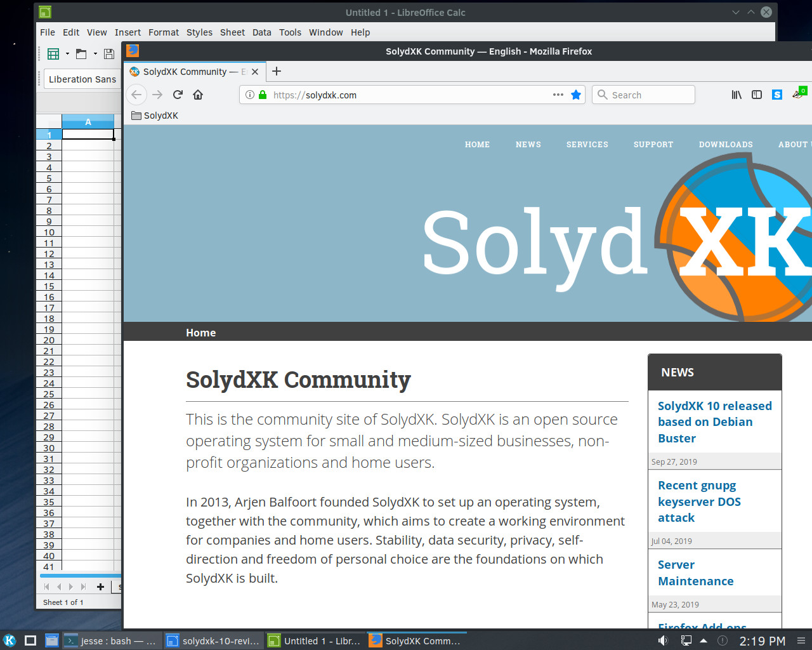Open Calc Styles menu

tap(199, 32)
